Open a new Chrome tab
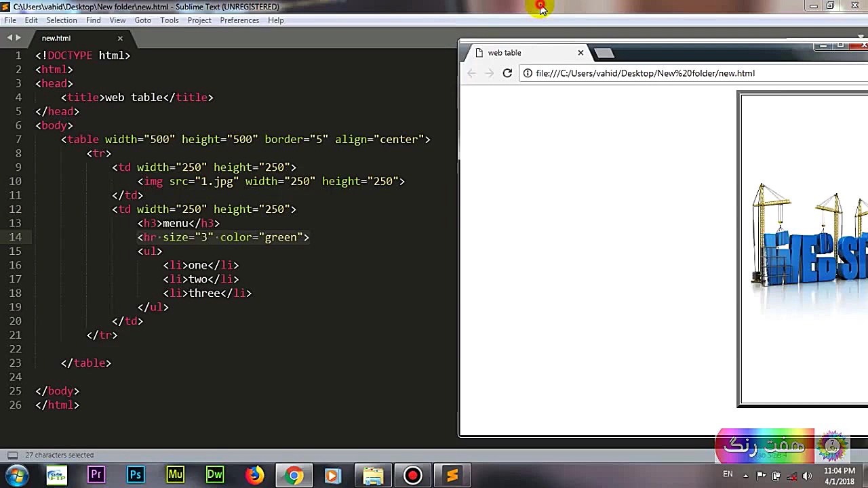Viewport: 868px width, 488px height. click(x=604, y=53)
